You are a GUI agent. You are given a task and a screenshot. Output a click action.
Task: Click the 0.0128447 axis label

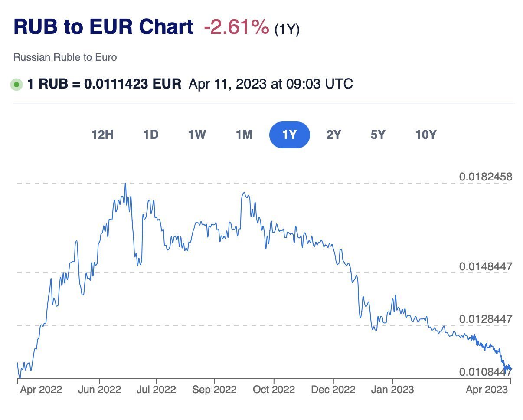click(485, 319)
